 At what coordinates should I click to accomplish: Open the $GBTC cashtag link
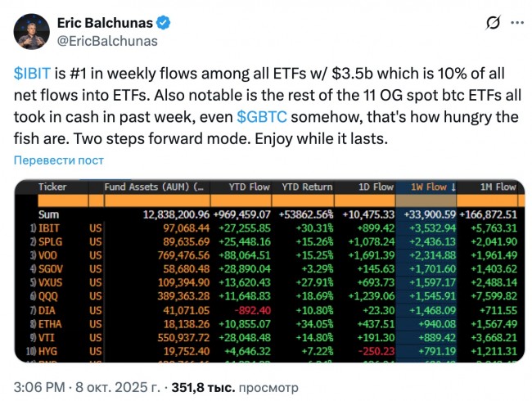click(x=263, y=117)
